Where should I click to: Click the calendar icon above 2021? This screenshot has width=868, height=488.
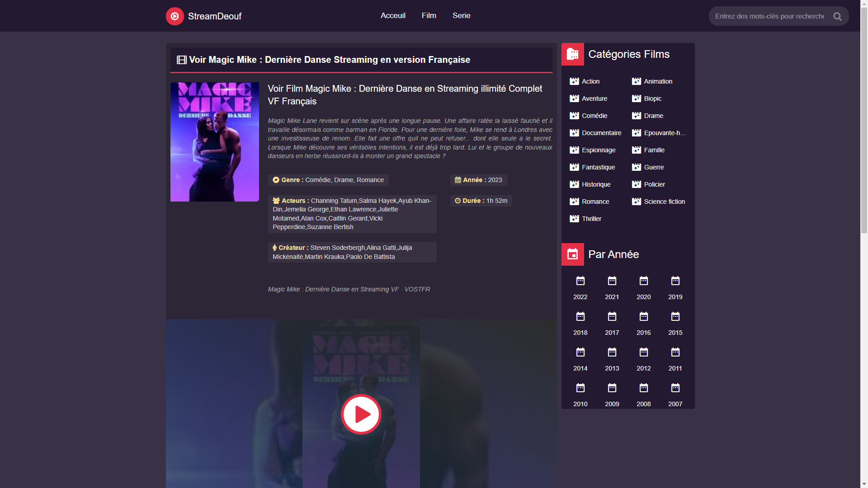click(612, 281)
